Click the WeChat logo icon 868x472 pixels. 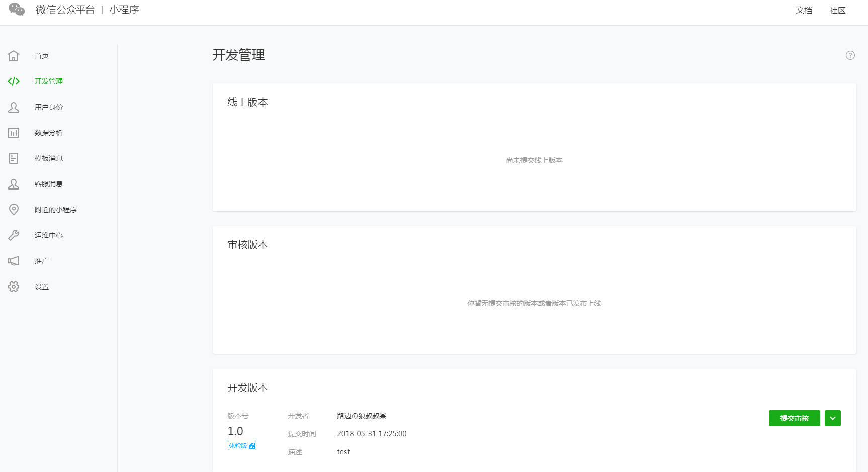(x=17, y=10)
